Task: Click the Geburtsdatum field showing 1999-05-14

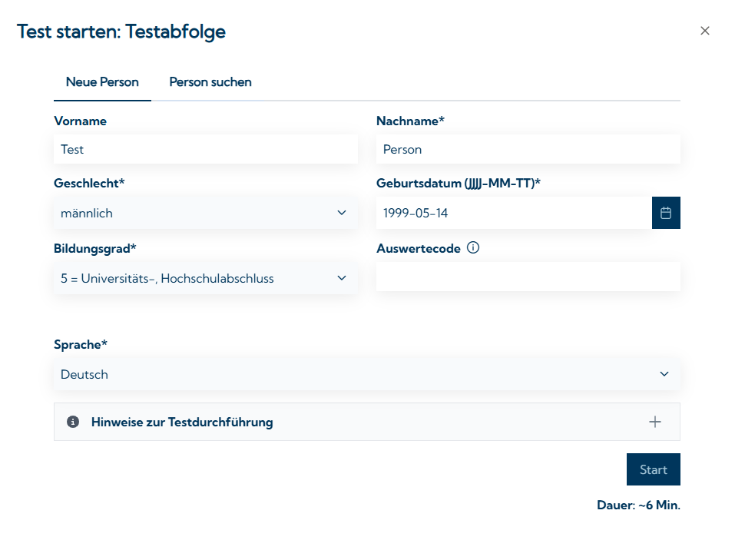Action: click(x=513, y=213)
